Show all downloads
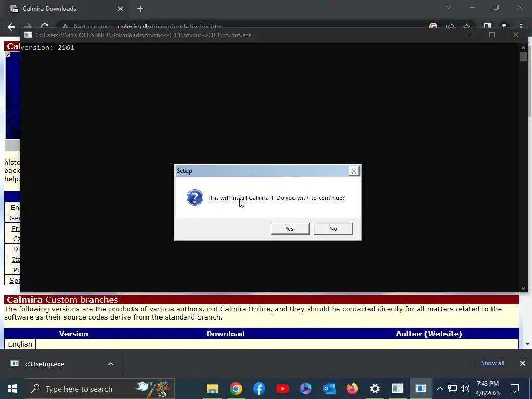The image size is (532, 399). (493, 363)
